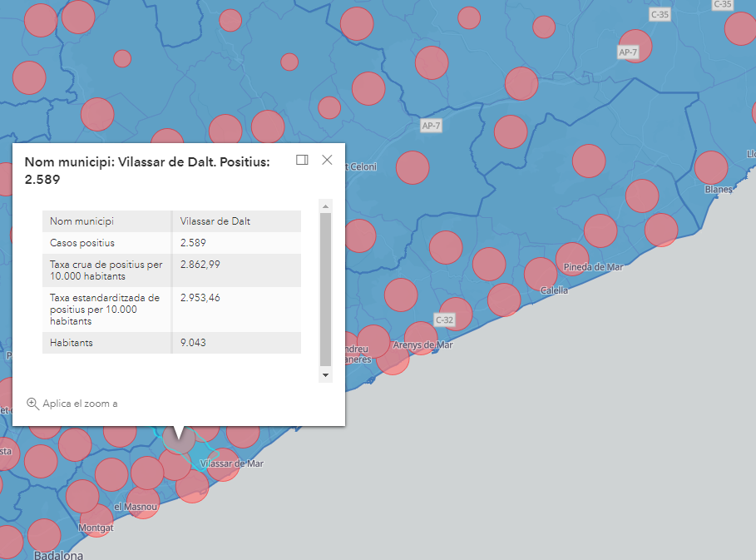The height and width of the screenshot is (560, 756).
Task: Click the popup vertical scrollbar thumb
Action: pos(325,287)
